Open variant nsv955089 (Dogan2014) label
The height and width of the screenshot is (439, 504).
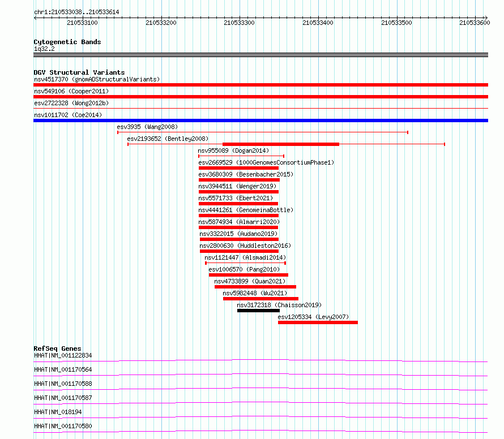click(233, 150)
